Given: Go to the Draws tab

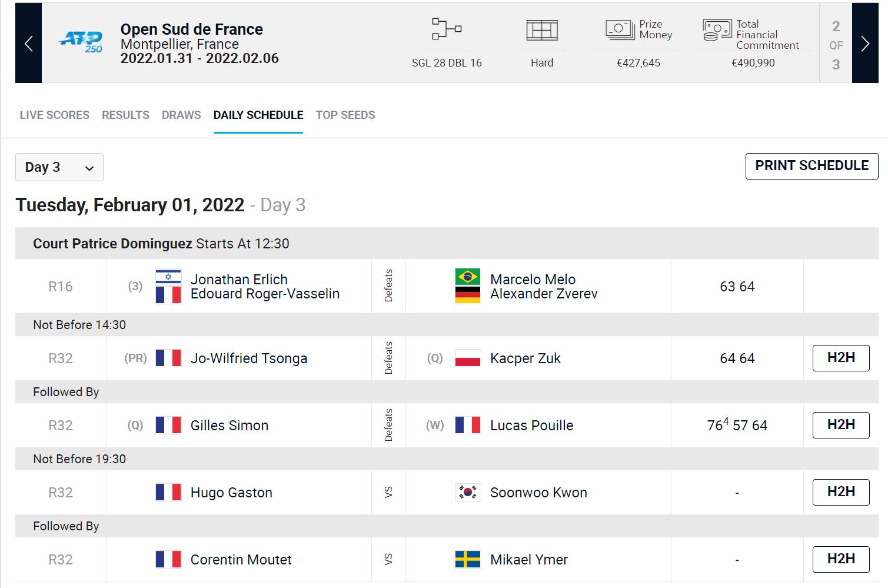Looking at the screenshot, I should 181,115.
